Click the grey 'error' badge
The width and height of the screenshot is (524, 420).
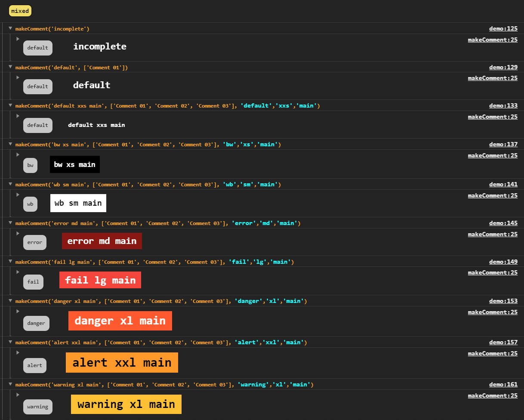[35, 242]
